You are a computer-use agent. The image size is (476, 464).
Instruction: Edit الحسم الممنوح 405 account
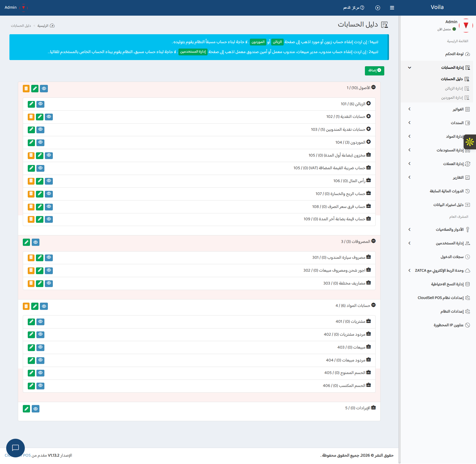point(31,373)
